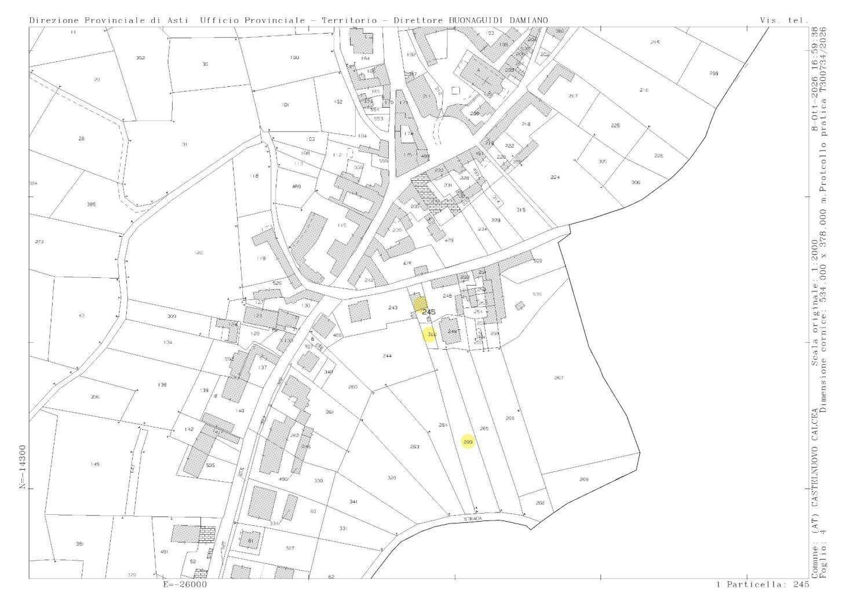Click parcel number 341

click(353, 501)
